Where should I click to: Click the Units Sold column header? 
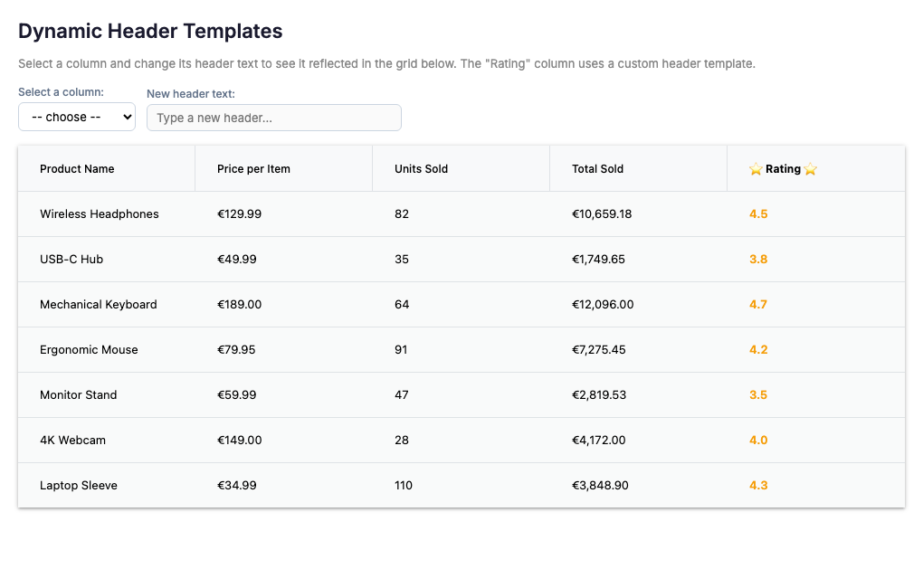coord(421,169)
